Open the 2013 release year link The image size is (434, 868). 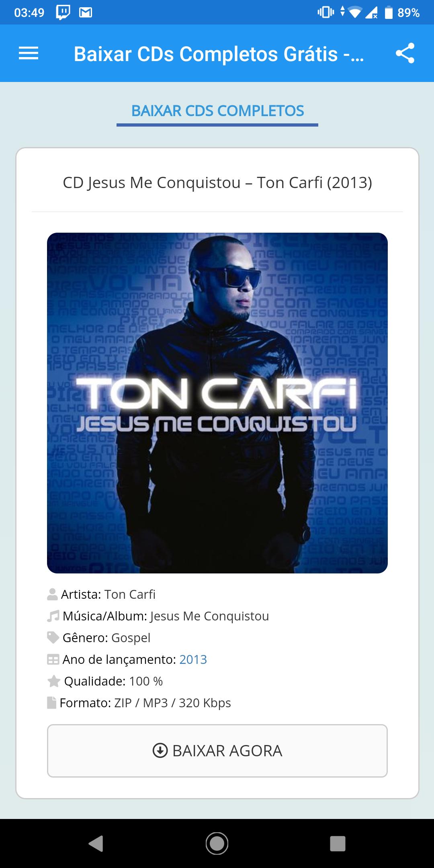193,659
